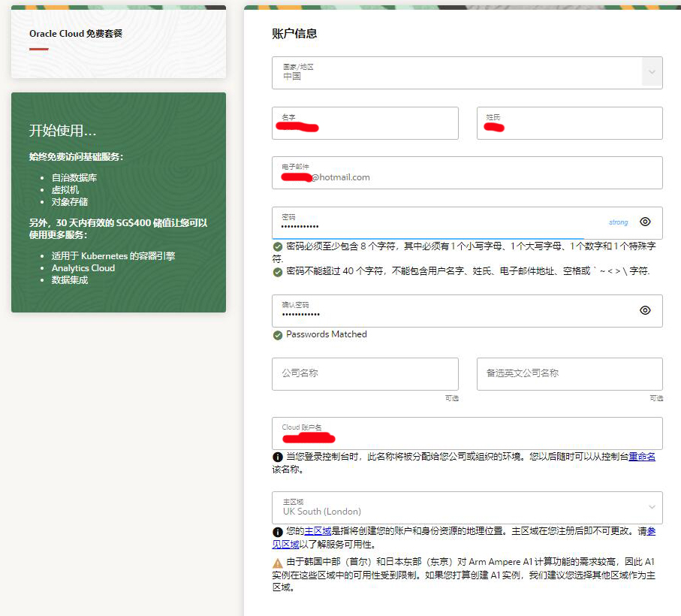Viewport: 681px width, 616px height.
Task: Click the '自治数据库' list item
Action: coord(74,177)
